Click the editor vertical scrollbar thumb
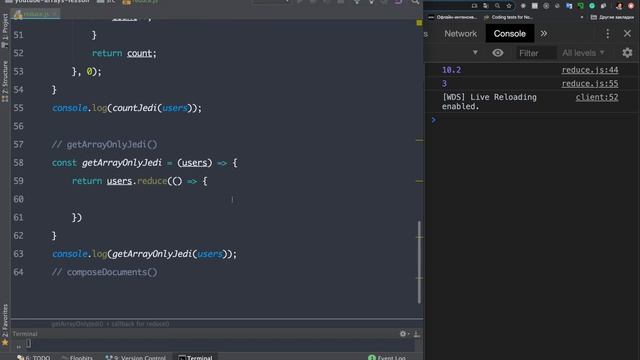 click(419, 262)
